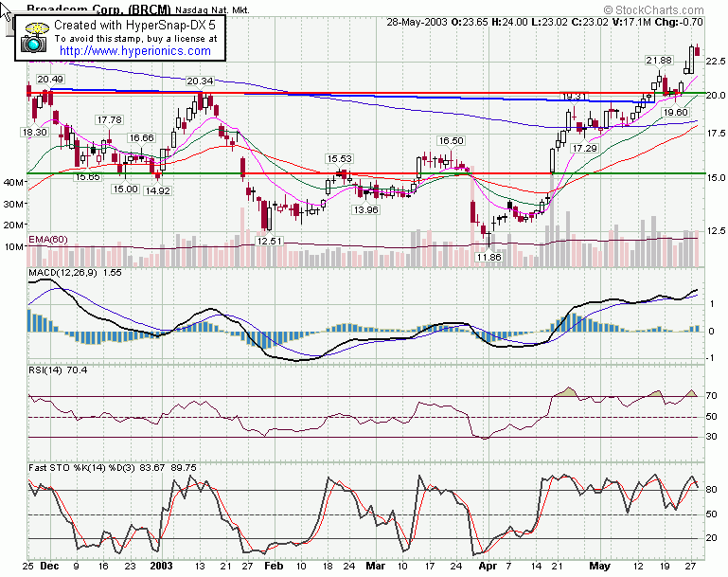Click the Feb month label on time axis
Screen dimensions: 728x577
click(274, 566)
